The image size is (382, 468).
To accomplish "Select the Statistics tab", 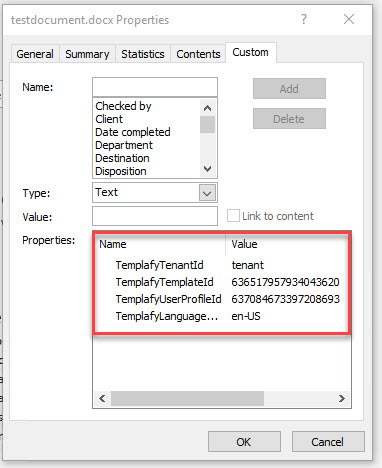I will coord(143,54).
